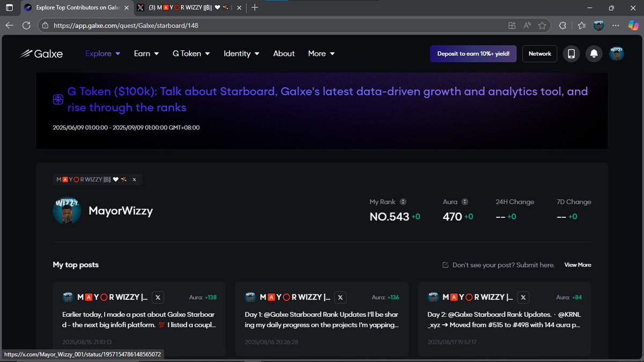Open the split screen icon in address bar

coord(512,25)
